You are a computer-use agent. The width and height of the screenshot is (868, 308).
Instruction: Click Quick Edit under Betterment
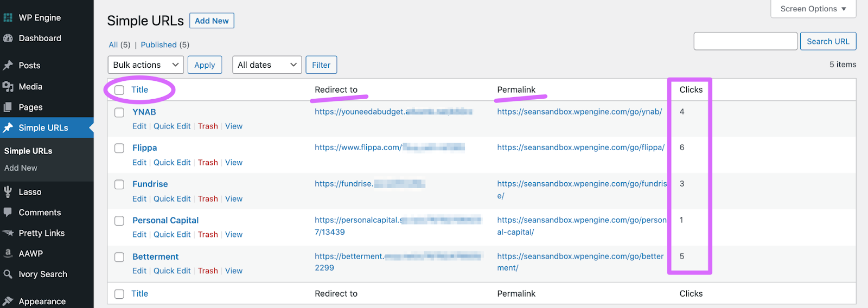(x=172, y=271)
